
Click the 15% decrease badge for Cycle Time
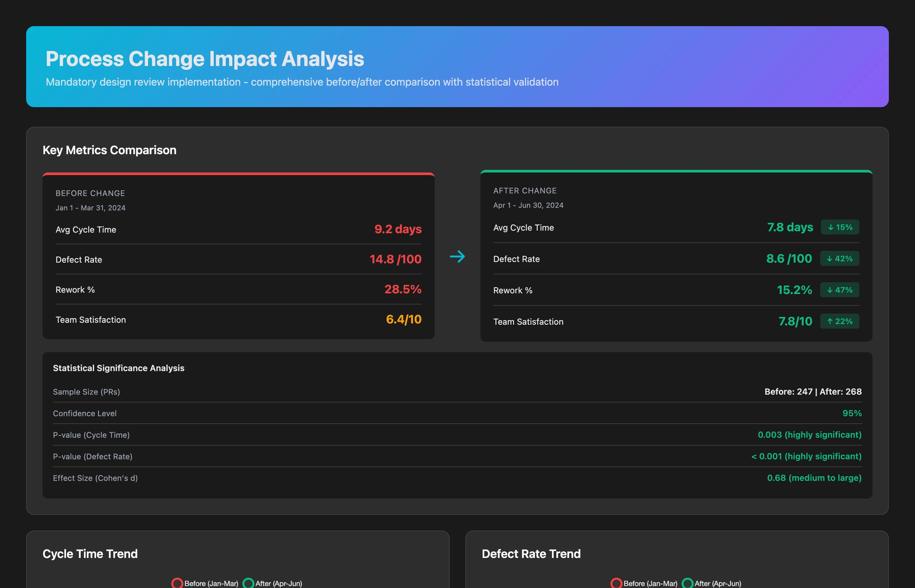tap(840, 227)
